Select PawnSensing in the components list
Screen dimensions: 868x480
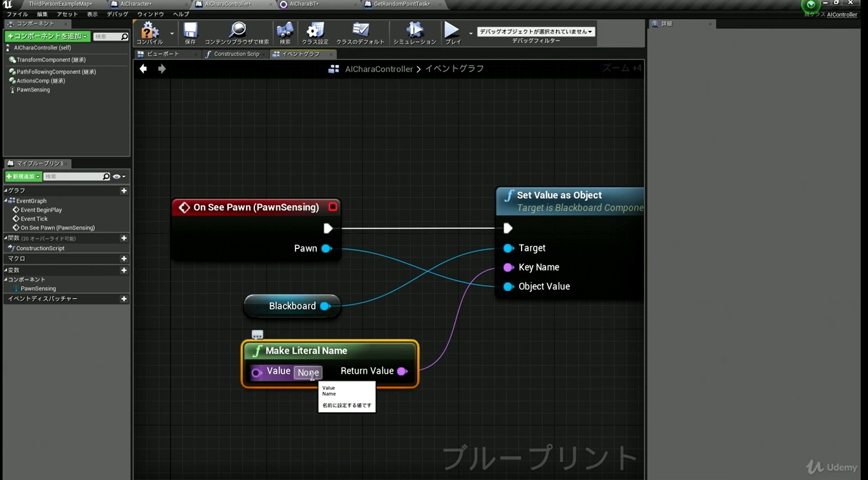tap(33, 90)
